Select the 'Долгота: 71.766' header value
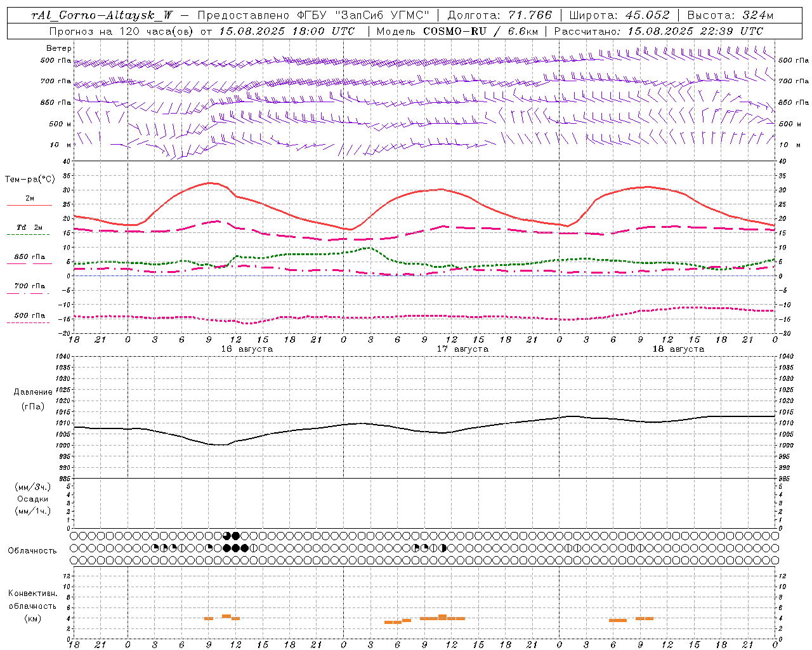This screenshot has height=650, width=812. [500, 15]
